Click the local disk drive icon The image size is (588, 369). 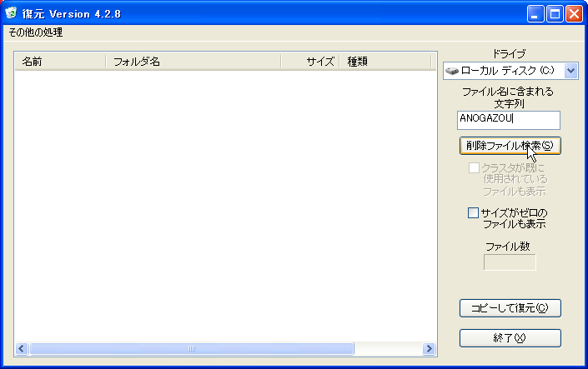pyautogui.click(x=451, y=71)
